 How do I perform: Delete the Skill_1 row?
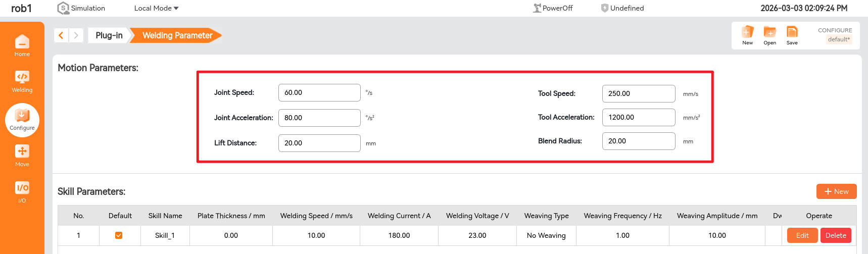pyautogui.click(x=836, y=235)
